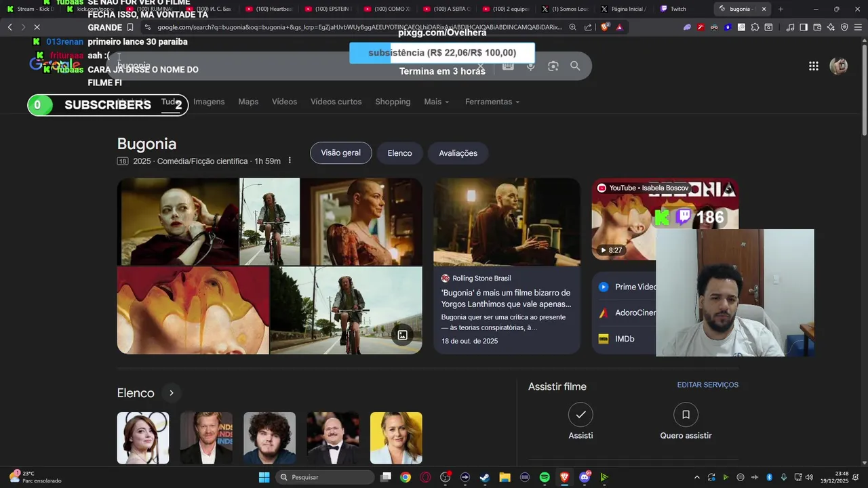Open the Rolling Stone Brasil article
This screenshot has height=488, width=868.
(x=507, y=266)
